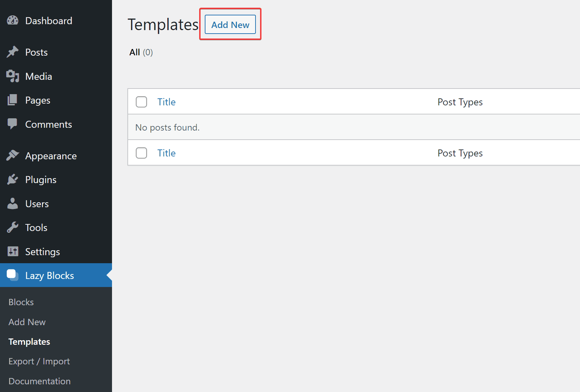Open Tools via the wrench icon
The image size is (580, 392).
tap(13, 227)
